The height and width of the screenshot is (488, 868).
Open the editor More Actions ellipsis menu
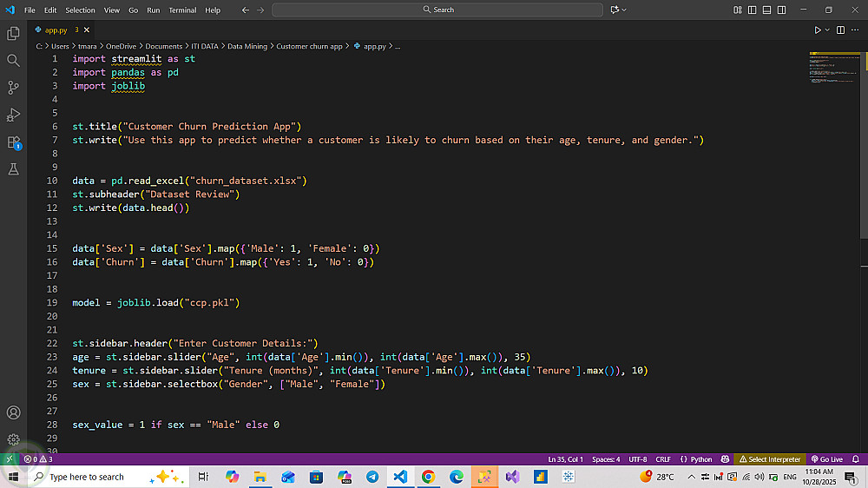855,30
